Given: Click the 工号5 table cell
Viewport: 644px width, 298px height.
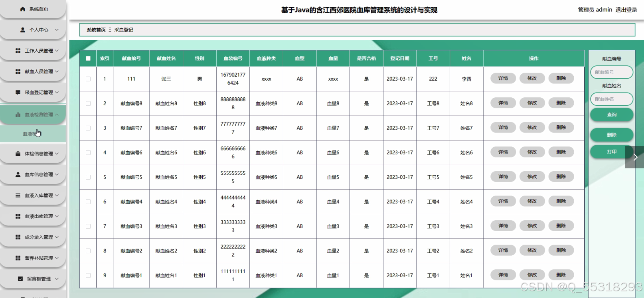Looking at the screenshot, I should pyautogui.click(x=433, y=177).
